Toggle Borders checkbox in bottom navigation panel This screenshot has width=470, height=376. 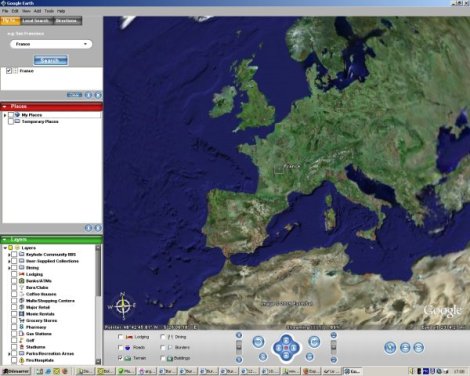point(163,348)
